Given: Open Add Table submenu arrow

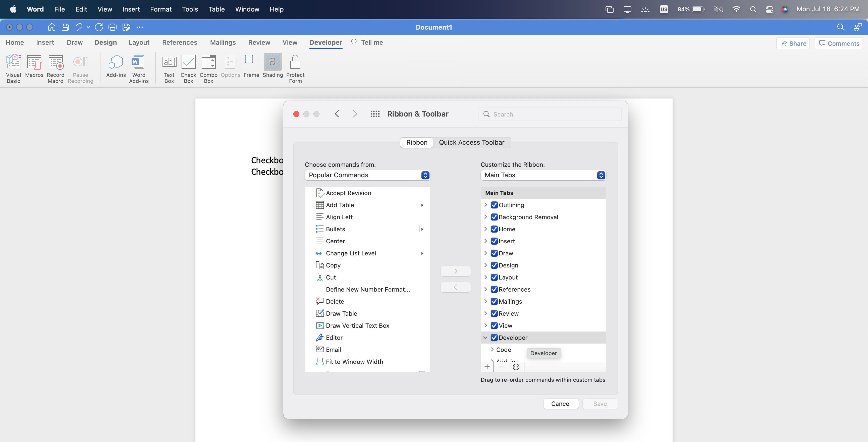Looking at the screenshot, I should pyautogui.click(x=422, y=205).
